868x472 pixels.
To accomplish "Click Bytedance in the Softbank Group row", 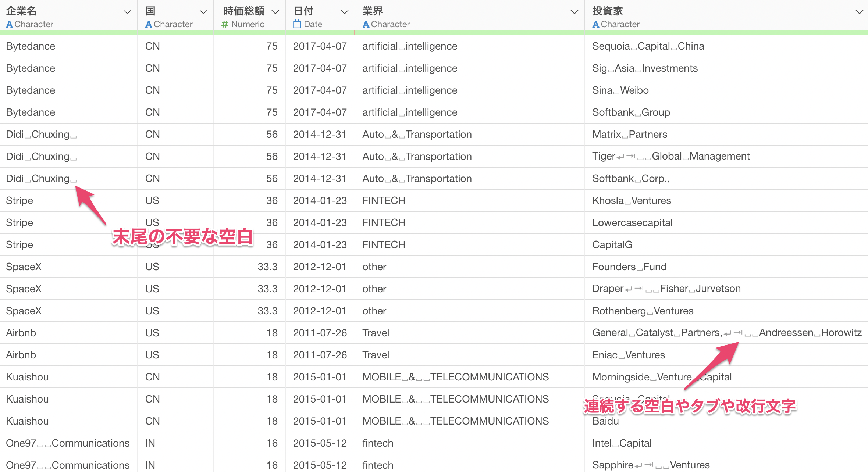I will click(x=31, y=112).
